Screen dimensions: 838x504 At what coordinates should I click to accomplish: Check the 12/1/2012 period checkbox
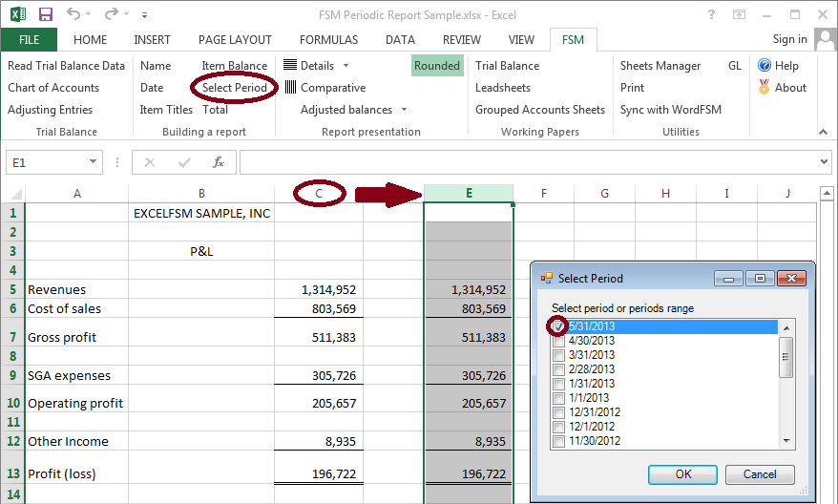tap(558, 427)
